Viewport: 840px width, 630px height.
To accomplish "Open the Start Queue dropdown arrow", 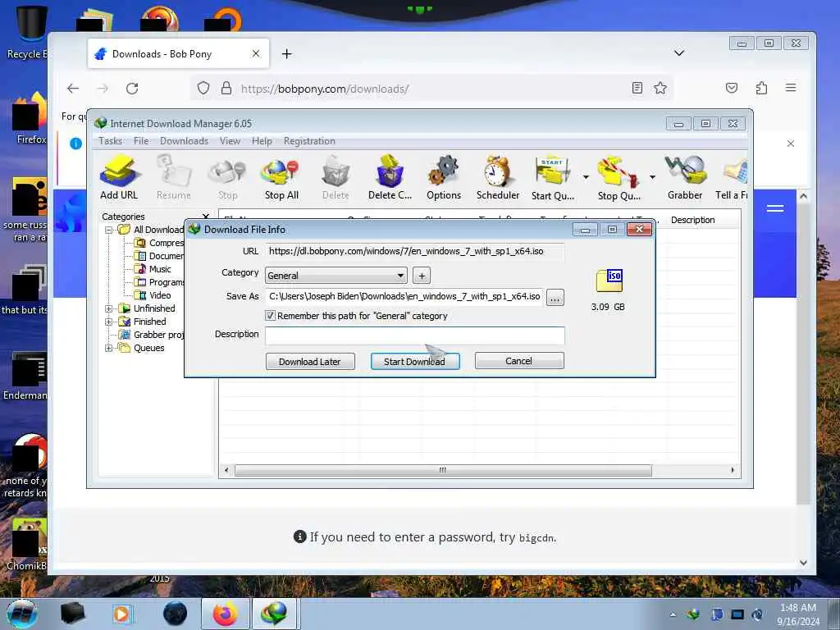I will 586,177.
